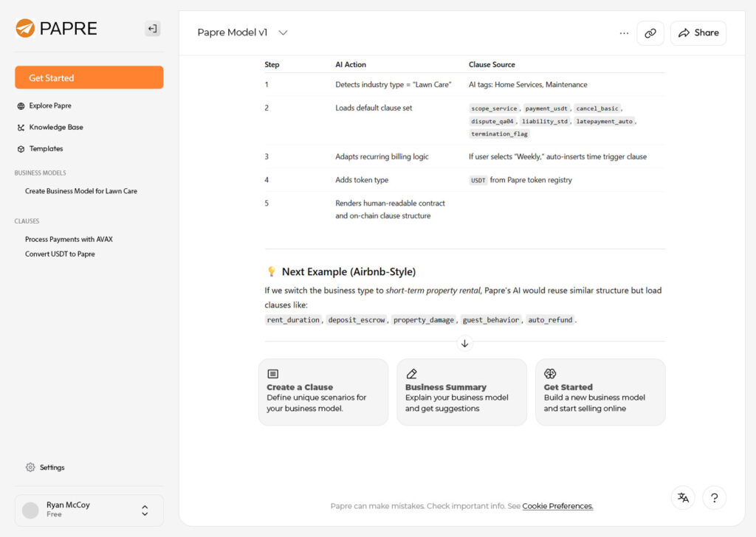
Task: Click the copy link icon button
Action: click(650, 33)
